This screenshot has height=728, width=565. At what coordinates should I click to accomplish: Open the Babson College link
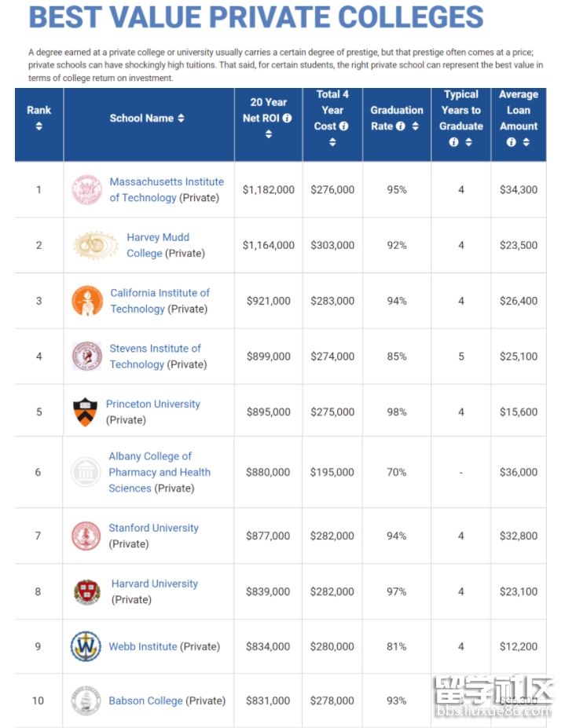[x=145, y=701]
